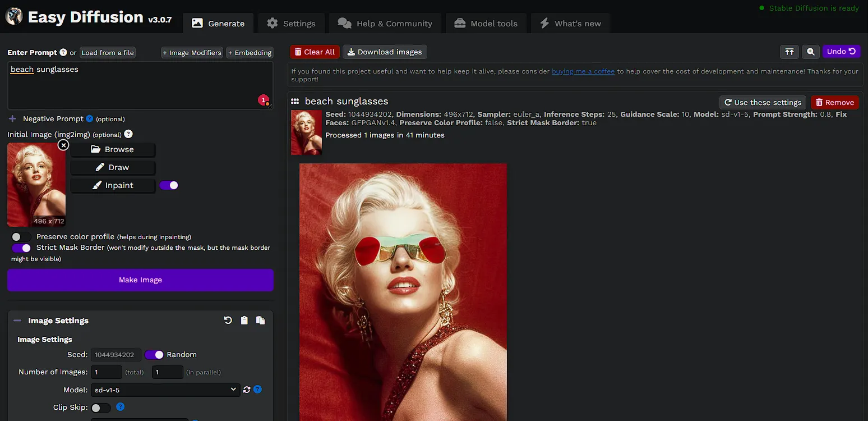The image size is (868, 421).
Task: Reset Image Settings to defaults
Action: pos(228,320)
